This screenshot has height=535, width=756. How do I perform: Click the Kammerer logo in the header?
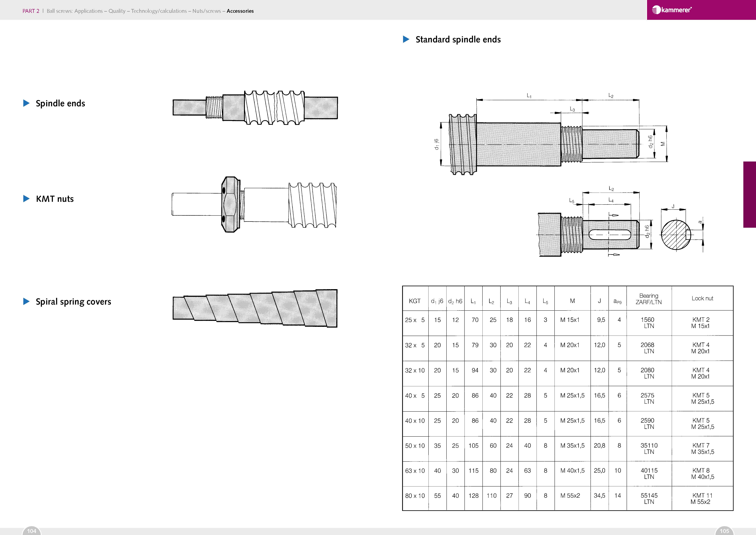672,10
